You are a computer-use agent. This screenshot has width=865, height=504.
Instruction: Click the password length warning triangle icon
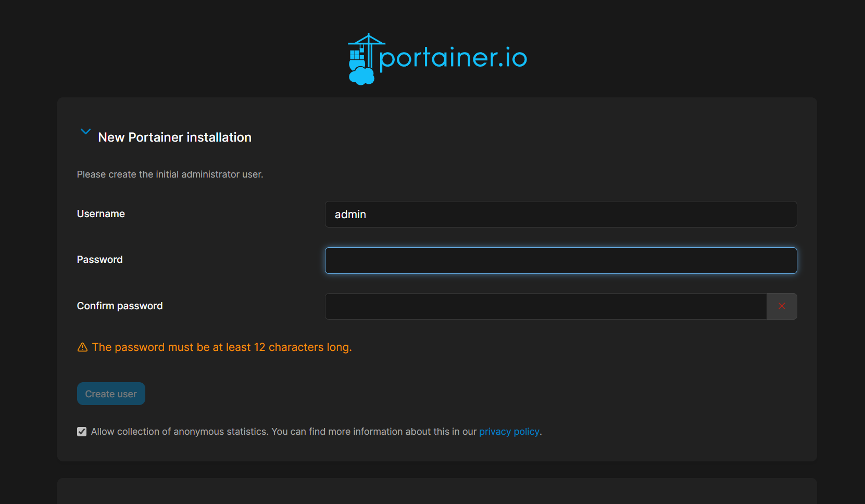82,347
